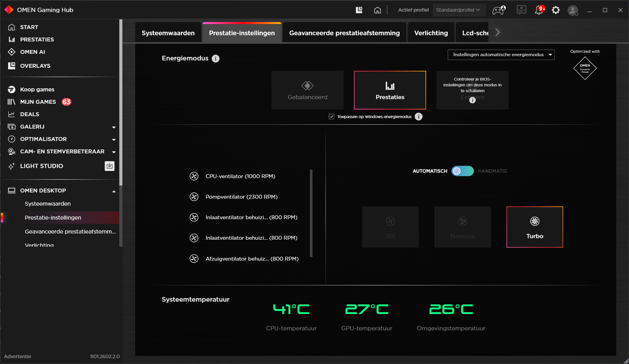This screenshot has width=629, height=364.
Task: Open OMEN AI page
Action: (33, 52)
